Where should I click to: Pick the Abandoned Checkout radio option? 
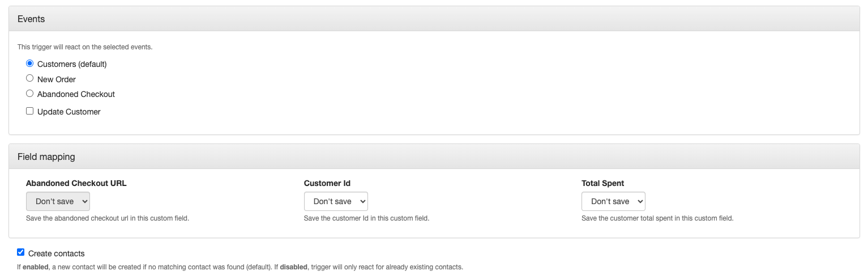(30, 94)
